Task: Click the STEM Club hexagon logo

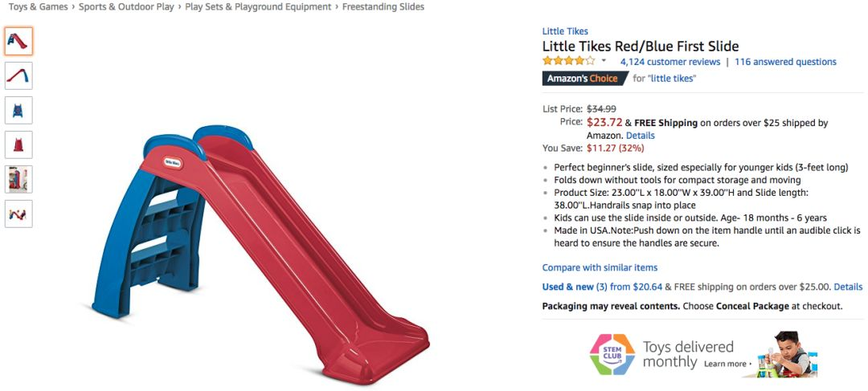Action: [x=612, y=354]
